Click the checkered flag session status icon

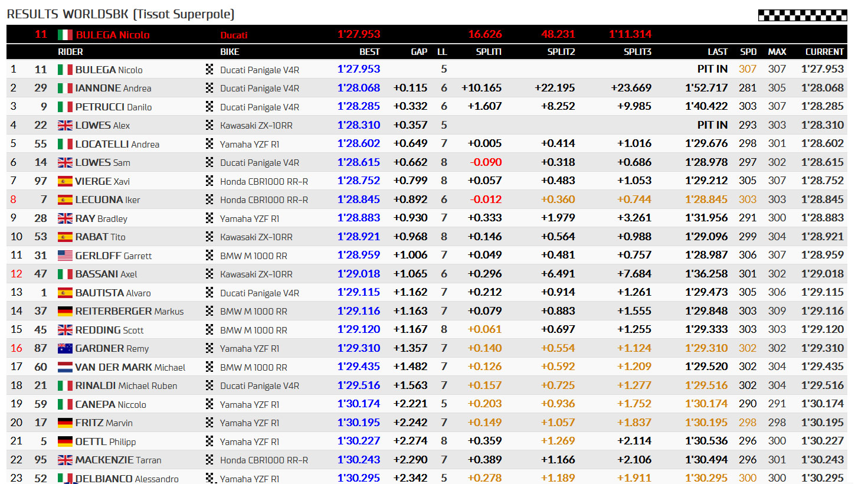coord(803,15)
